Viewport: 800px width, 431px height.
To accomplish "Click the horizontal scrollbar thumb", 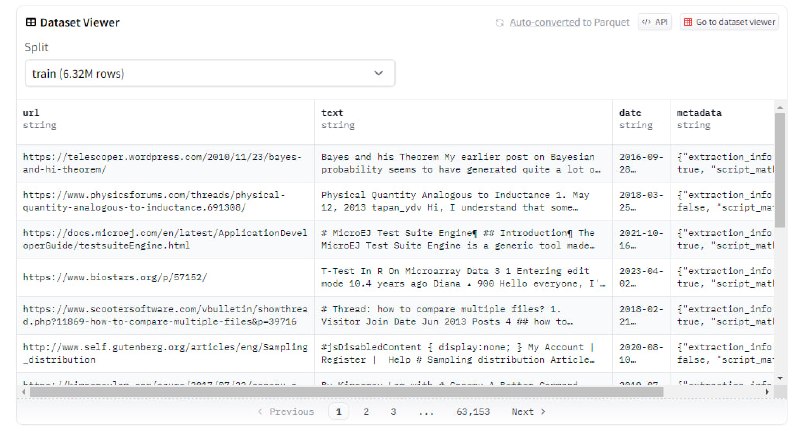I will pyautogui.click(x=347, y=392).
